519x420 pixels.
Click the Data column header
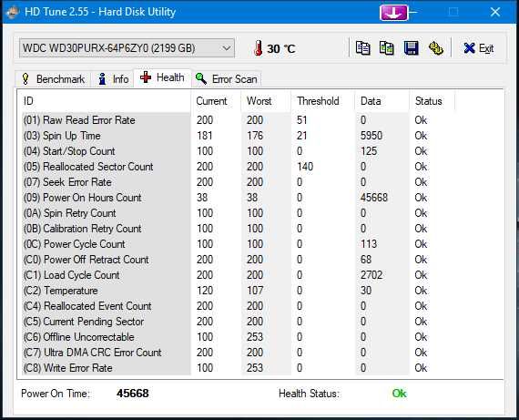382,101
